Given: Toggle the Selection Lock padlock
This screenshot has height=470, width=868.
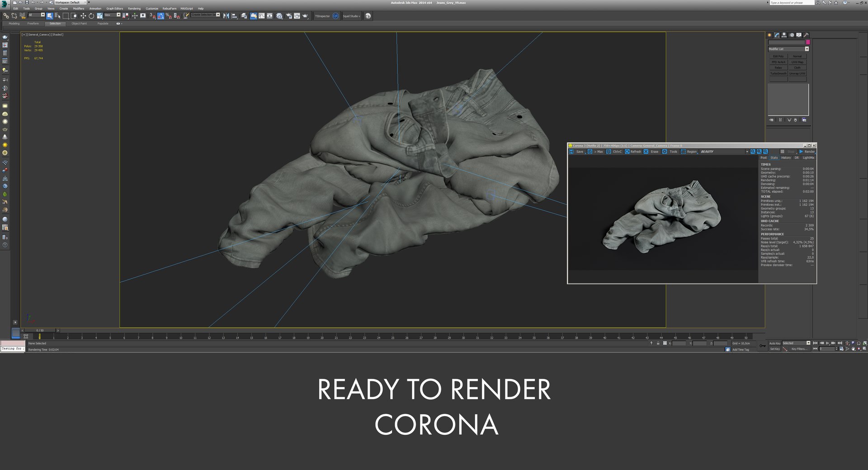Looking at the screenshot, I should click(658, 343).
